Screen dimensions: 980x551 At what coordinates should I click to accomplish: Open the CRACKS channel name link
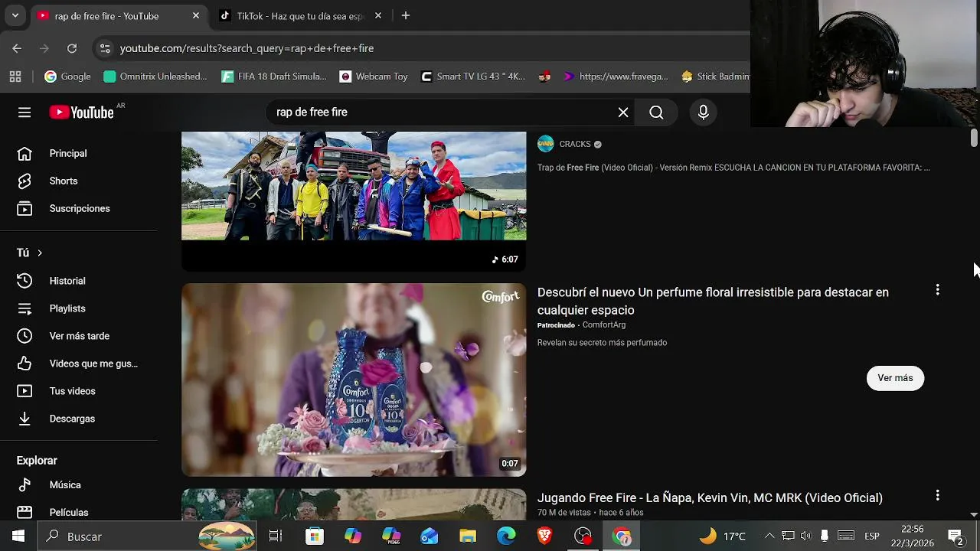pyautogui.click(x=575, y=144)
